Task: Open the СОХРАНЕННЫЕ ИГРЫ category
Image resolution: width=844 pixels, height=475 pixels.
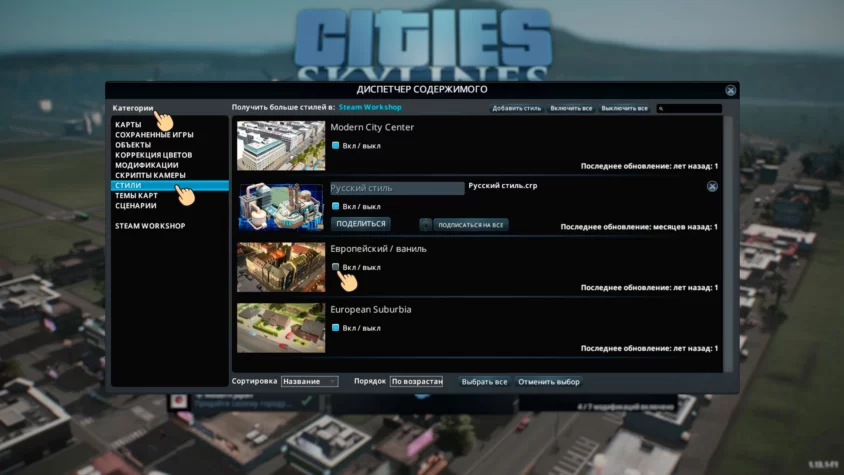Action: [x=154, y=135]
